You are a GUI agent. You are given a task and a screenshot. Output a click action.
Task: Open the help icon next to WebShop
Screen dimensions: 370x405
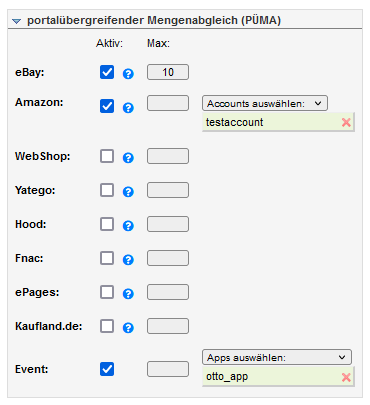click(128, 157)
